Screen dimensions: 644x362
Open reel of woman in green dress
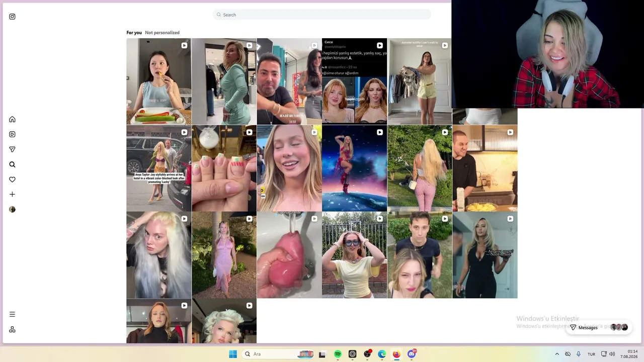pos(224,81)
